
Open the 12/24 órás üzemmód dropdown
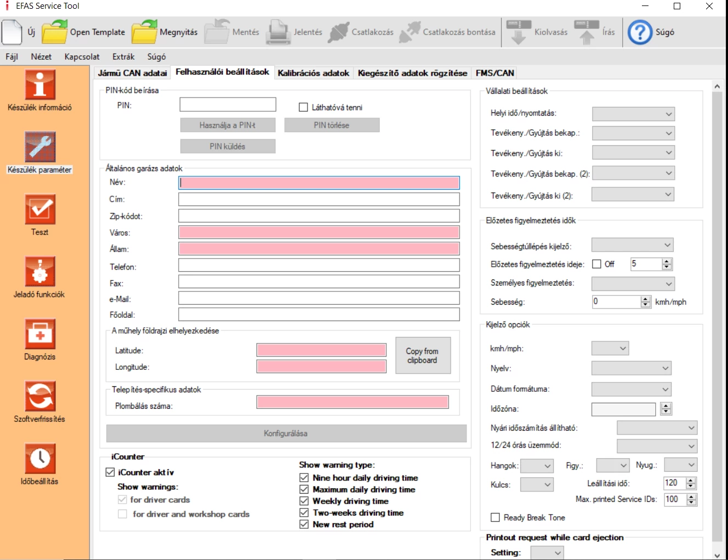[657, 445]
